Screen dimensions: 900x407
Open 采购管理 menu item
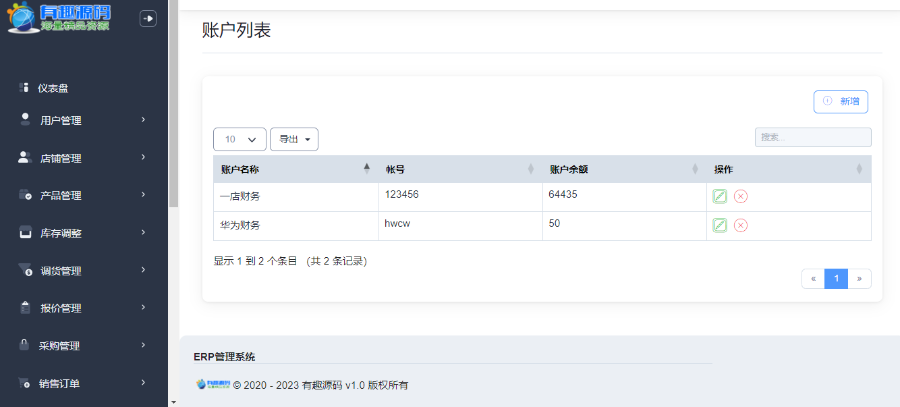pos(82,346)
